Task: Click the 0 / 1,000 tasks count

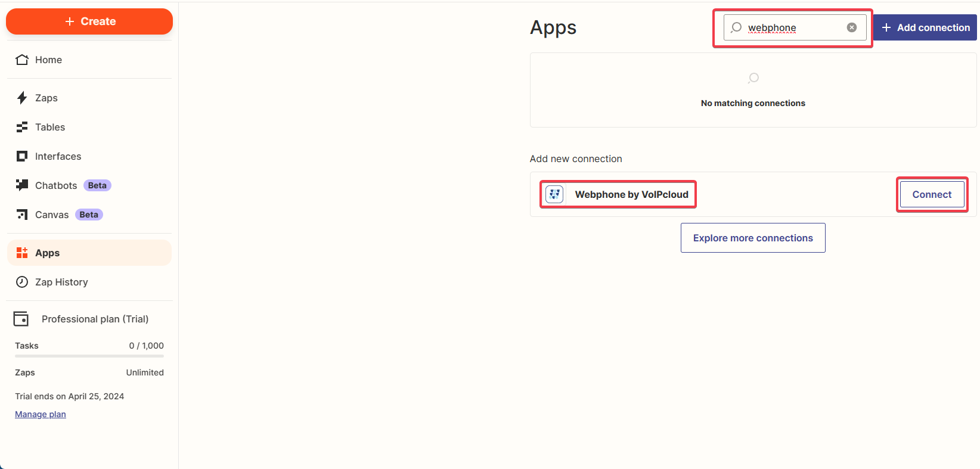Action: [x=147, y=346]
